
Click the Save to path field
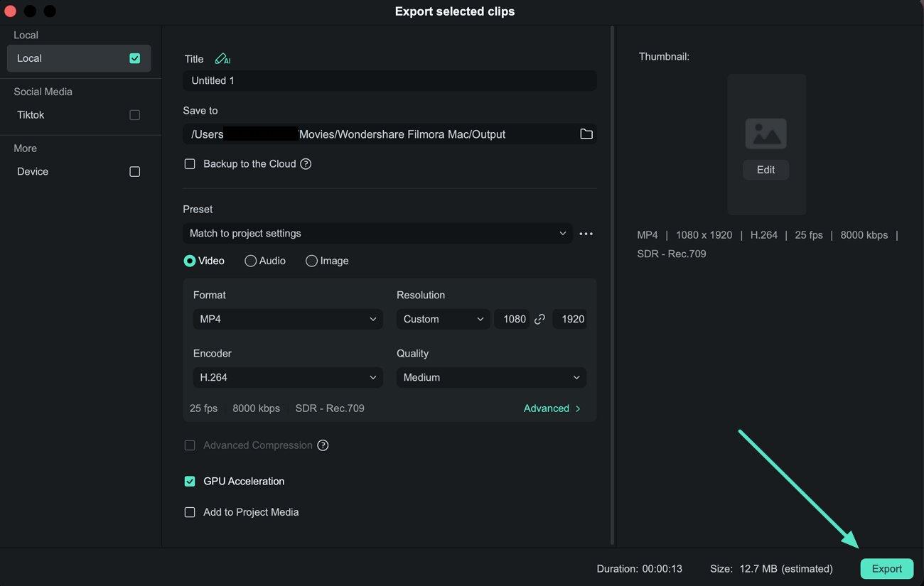pos(390,134)
